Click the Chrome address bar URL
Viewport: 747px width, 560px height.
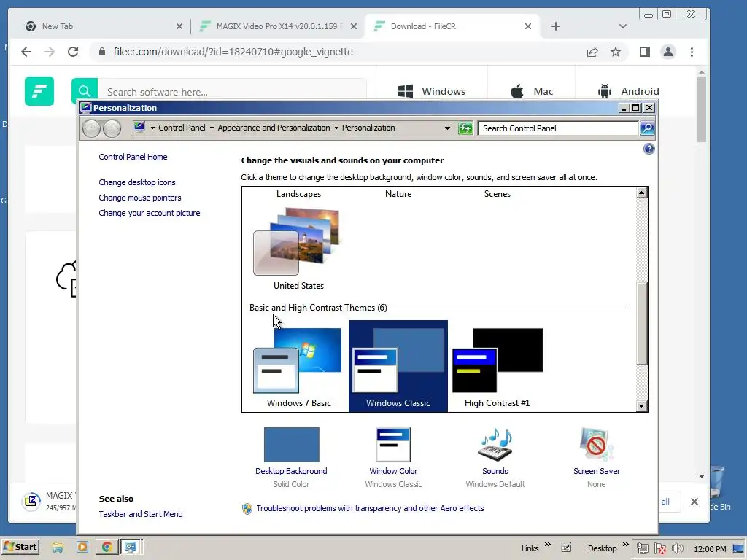(x=233, y=52)
